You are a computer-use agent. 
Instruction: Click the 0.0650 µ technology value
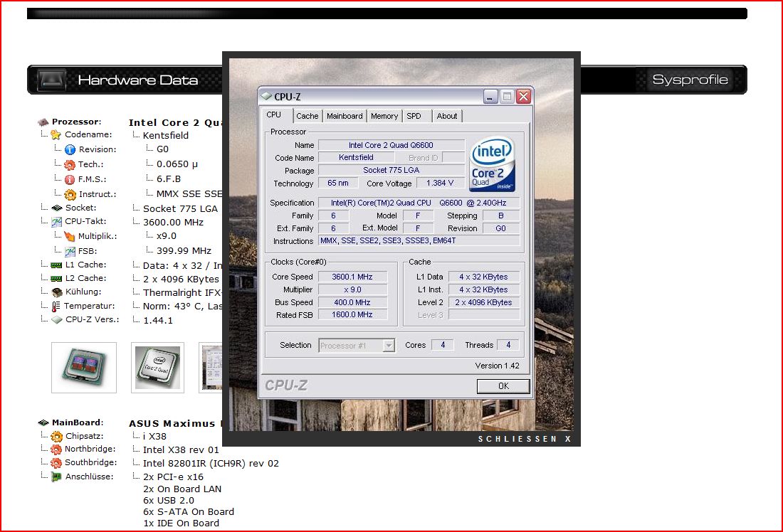coord(177,164)
